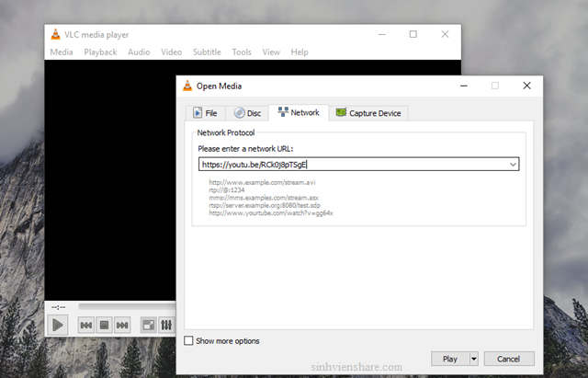Open the arrow dropdown beside Play button
This screenshot has width=588, height=378.
pyautogui.click(x=474, y=359)
